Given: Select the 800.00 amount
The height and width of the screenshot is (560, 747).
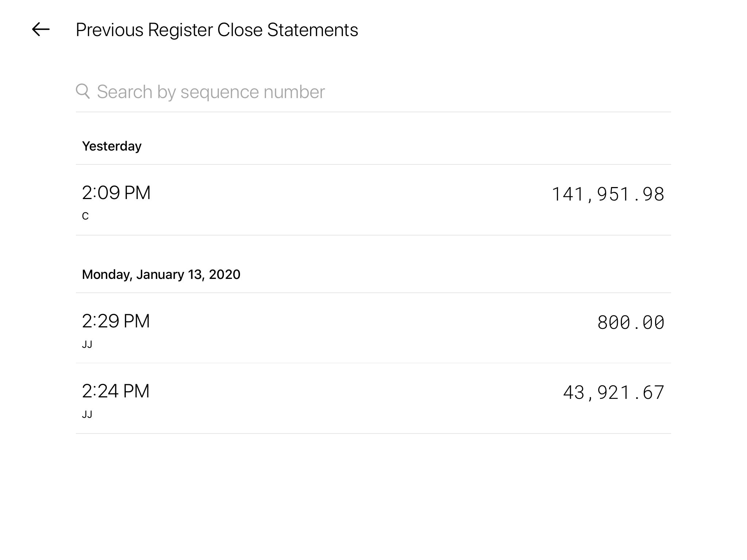Looking at the screenshot, I should coord(631,322).
